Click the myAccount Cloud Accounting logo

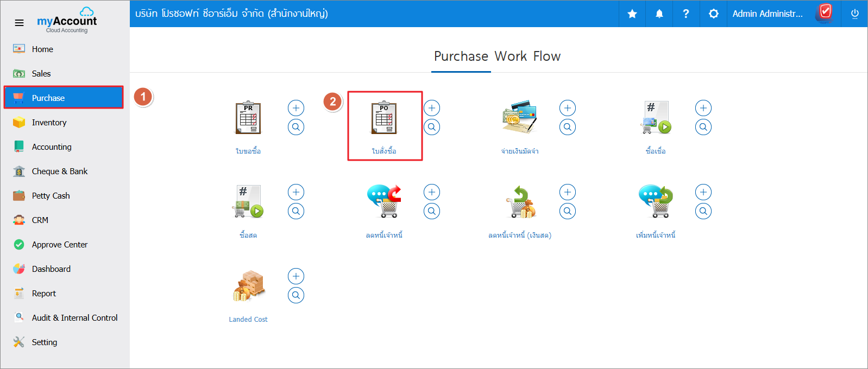(67, 22)
